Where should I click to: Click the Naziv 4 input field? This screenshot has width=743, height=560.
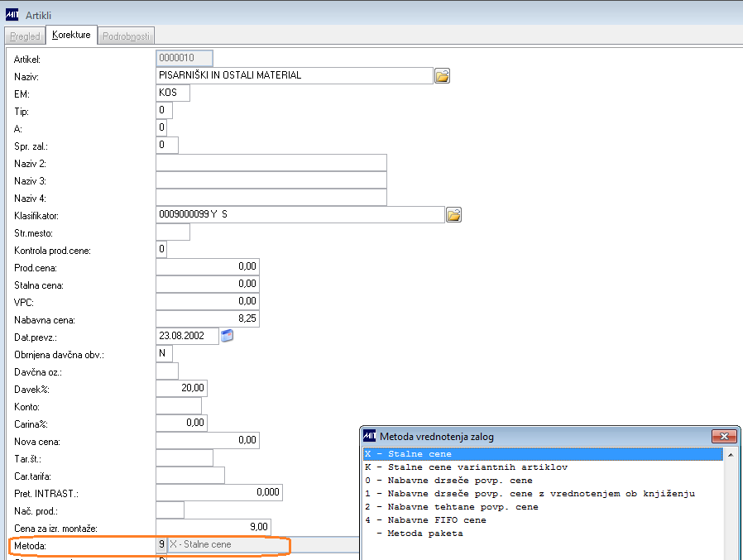click(x=271, y=197)
